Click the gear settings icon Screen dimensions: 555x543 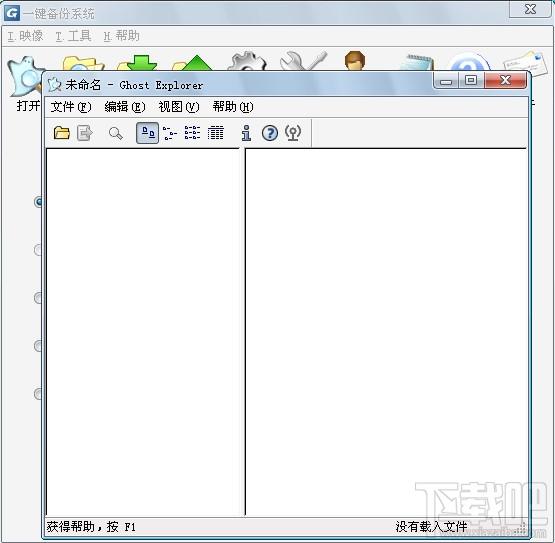tap(247, 61)
